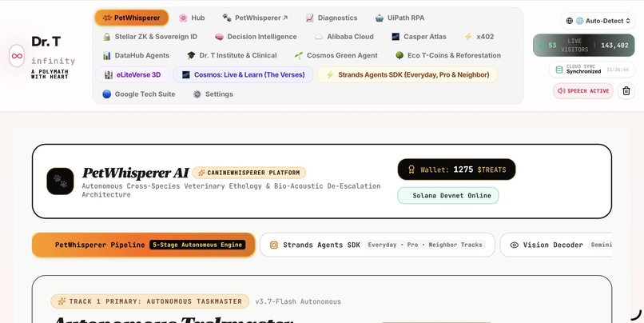The width and height of the screenshot is (644, 323).
Task: Switch to the Vision Decoder tab
Action: [556, 245]
